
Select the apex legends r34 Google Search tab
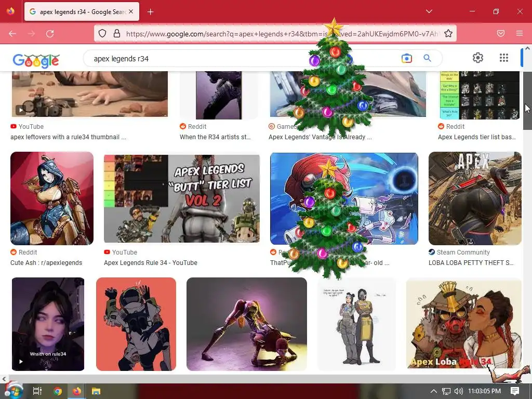tap(82, 11)
